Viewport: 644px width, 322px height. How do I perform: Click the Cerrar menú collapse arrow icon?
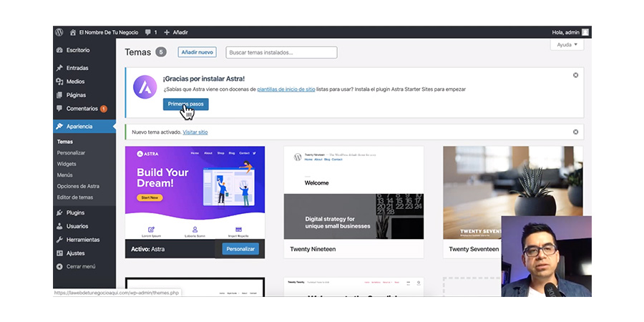coord(59,267)
